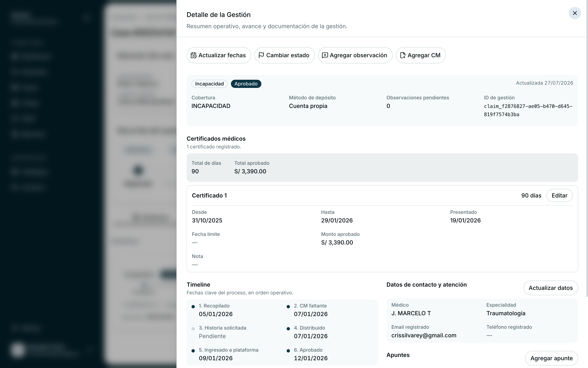Click Agregar CM to add a certificate

421,55
